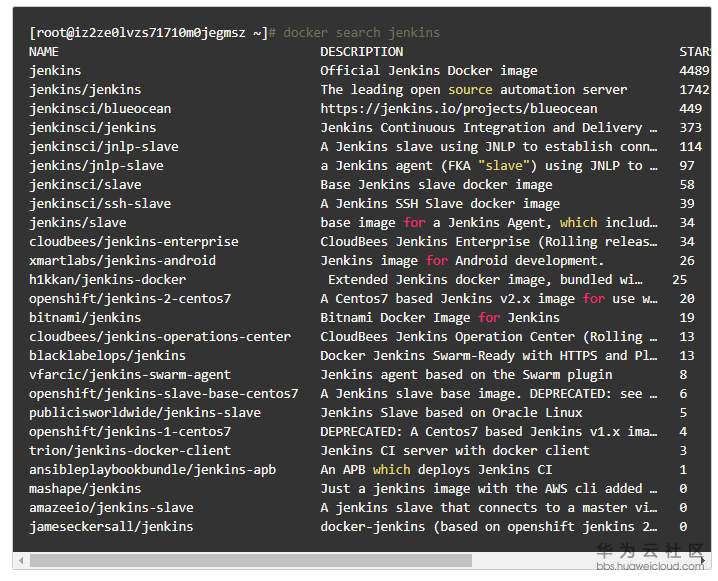718x581 pixels.
Task: Click the DESCRIPTION column header
Action: (x=361, y=51)
